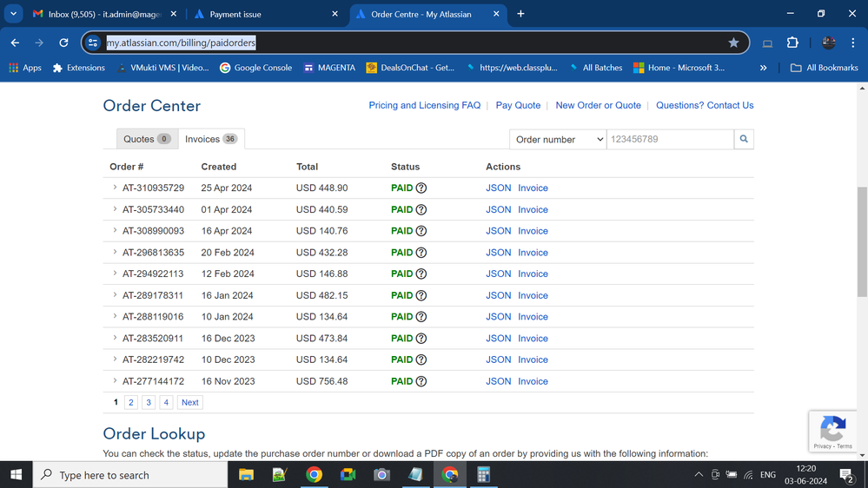Show more bookmarks chevron
Image resolution: width=868 pixels, height=488 pixels.
pyautogui.click(x=764, y=68)
